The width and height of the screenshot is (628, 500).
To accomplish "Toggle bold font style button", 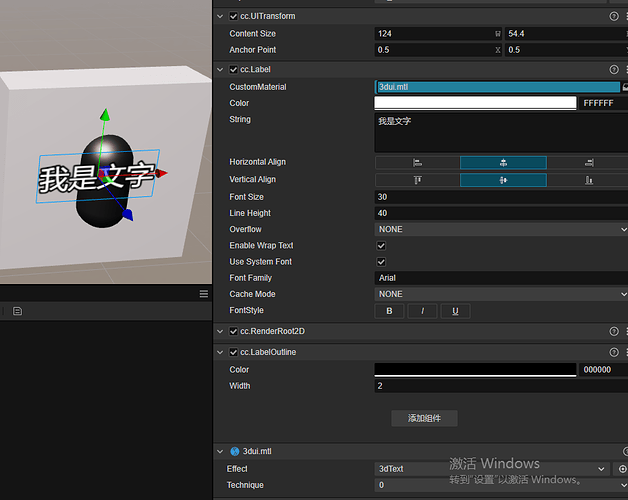I will 389,311.
